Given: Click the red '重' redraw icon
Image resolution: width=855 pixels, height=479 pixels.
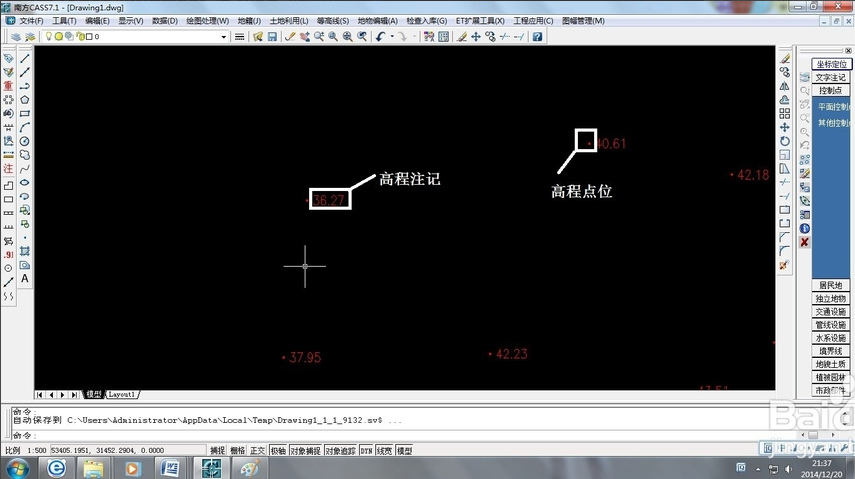Looking at the screenshot, I should (x=8, y=86).
